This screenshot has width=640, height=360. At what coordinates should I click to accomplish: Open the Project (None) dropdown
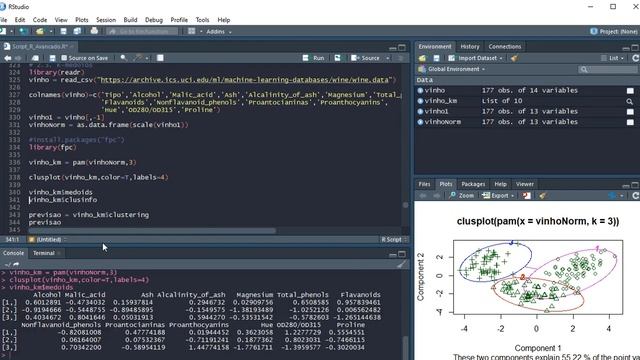614,31
